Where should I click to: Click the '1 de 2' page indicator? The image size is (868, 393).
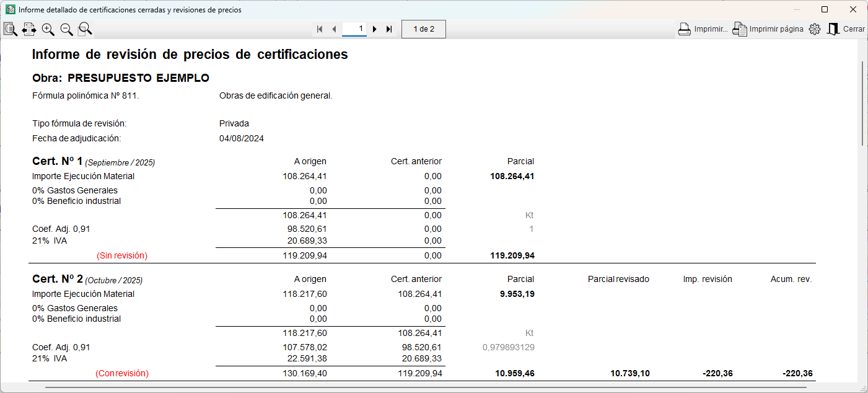pos(424,29)
